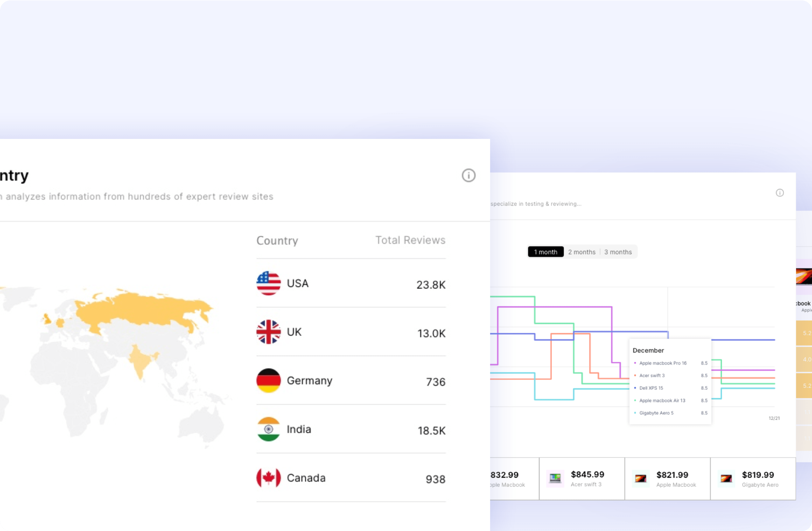Click Apple macbook Pro 16 legend entry
Image resolution: width=812 pixels, height=531 pixels.
[663, 363]
